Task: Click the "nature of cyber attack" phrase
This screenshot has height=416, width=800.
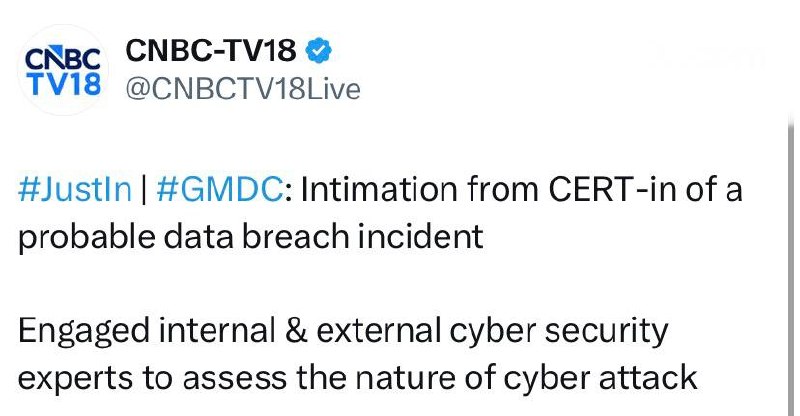Action: coord(526,379)
